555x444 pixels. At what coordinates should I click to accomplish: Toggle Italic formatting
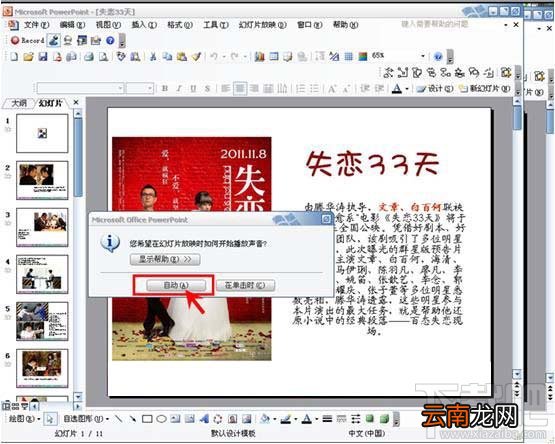179,89
